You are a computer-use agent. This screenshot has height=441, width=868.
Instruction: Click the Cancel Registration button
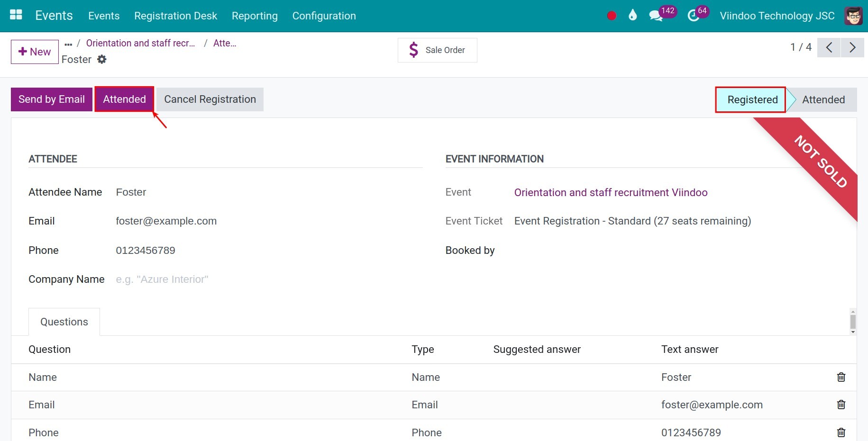(x=210, y=99)
